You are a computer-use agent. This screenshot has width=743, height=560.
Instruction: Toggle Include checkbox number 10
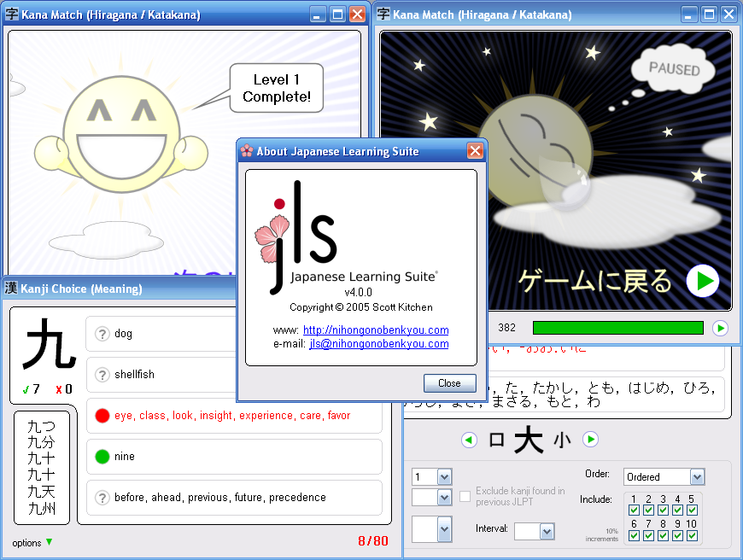pyautogui.click(x=692, y=535)
